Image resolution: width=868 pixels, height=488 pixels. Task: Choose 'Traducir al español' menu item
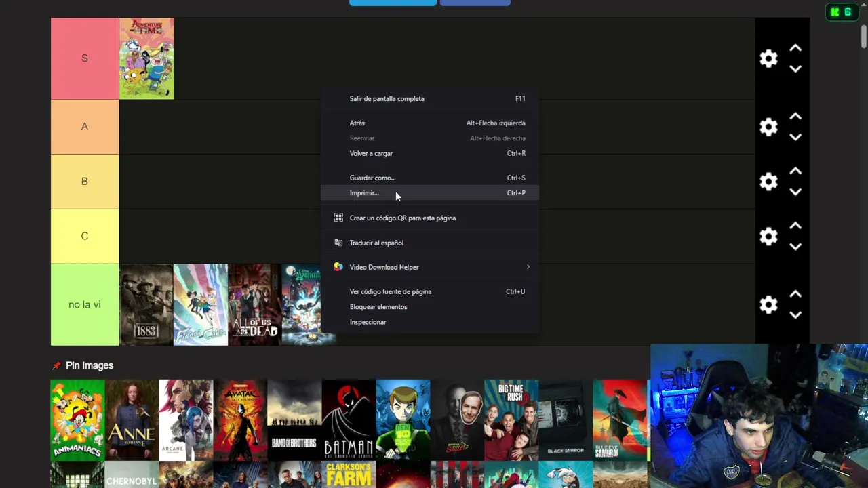[x=430, y=243]
